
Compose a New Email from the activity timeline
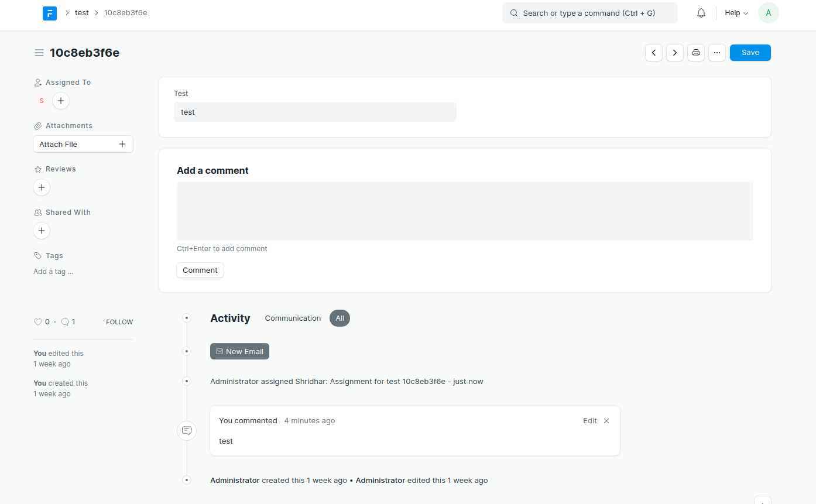coord(239,351)
